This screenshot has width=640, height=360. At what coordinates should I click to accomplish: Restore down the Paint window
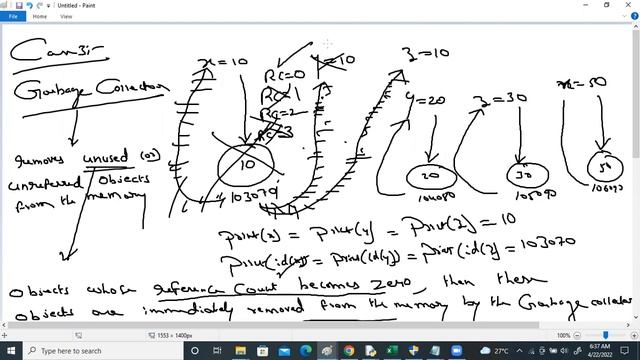607,5
